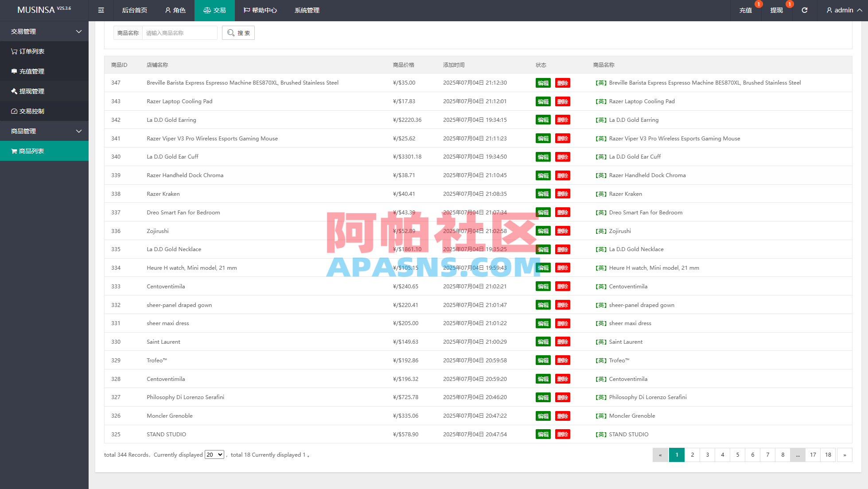Select the 交易 tab in the navigation

tap(214, 10)
